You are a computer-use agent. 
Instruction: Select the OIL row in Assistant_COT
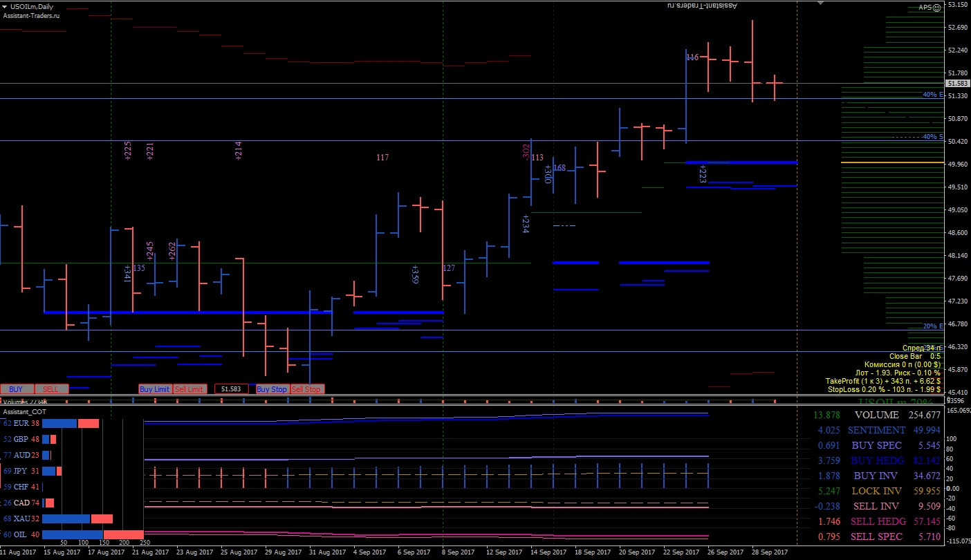(x=73, y=534)
